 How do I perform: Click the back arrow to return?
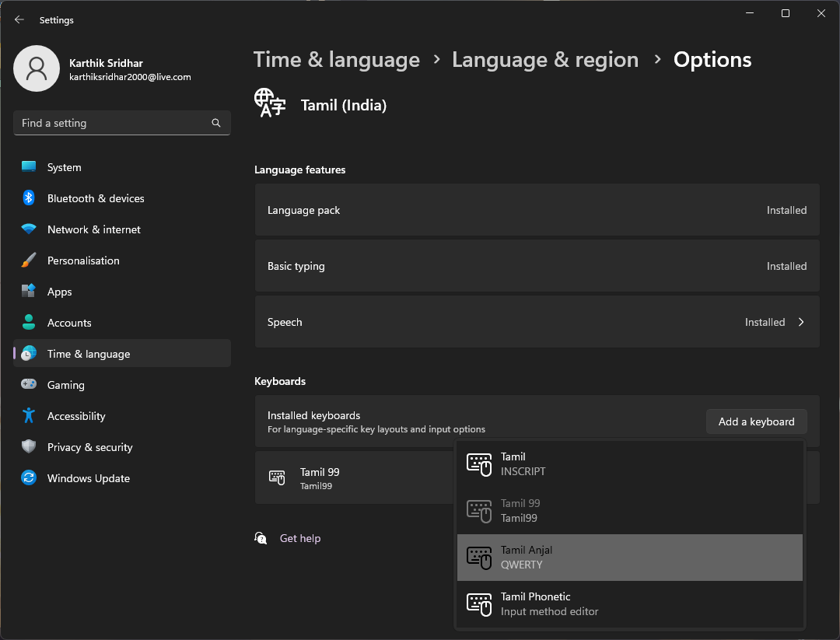pyautogui.click(x=19, y=19)
